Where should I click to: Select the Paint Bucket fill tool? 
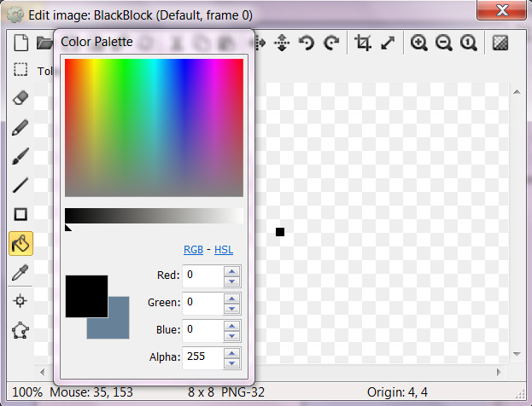click(21, 244)
